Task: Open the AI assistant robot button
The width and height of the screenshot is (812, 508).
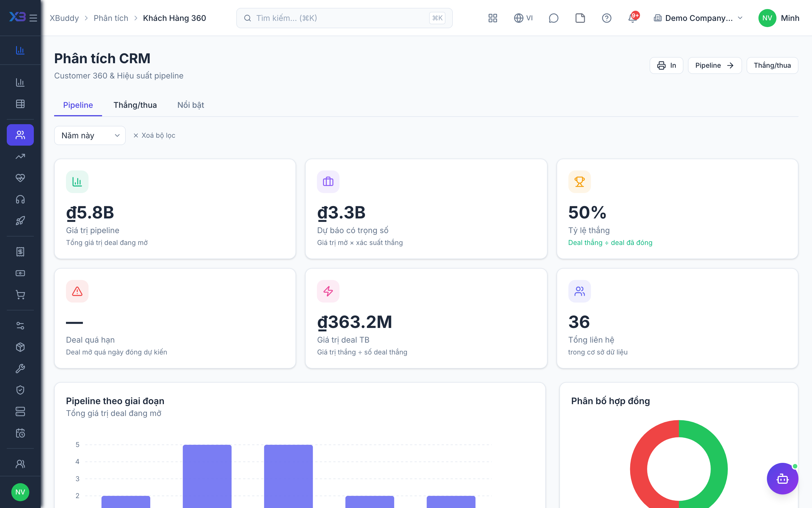Action: [782, 478]
